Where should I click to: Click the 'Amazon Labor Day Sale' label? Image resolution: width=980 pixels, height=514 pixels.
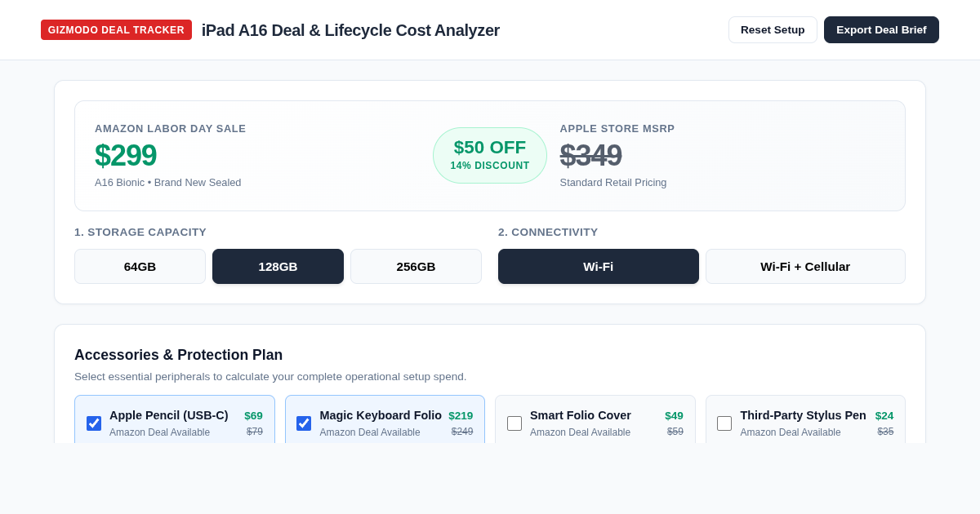[x=170, y=129]
